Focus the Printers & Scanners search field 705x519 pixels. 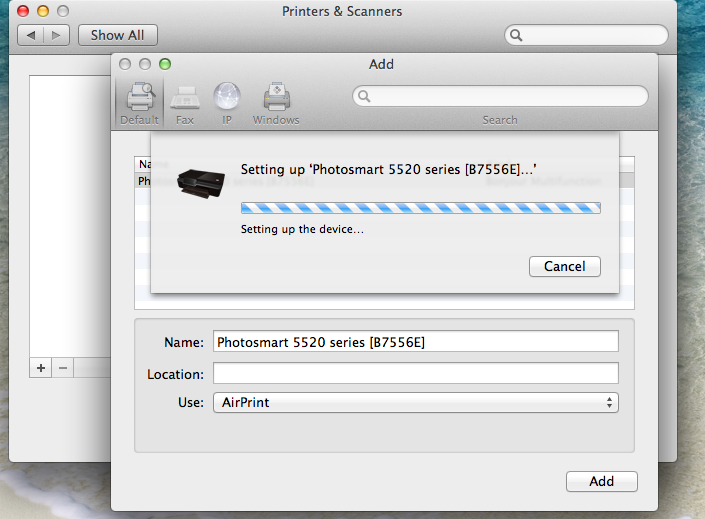pyautogui.click(x=586, y=35)
